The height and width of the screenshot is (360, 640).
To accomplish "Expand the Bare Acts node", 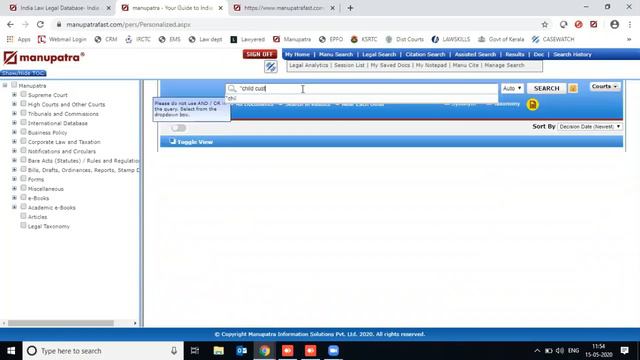I will click(x=14, y=160).
